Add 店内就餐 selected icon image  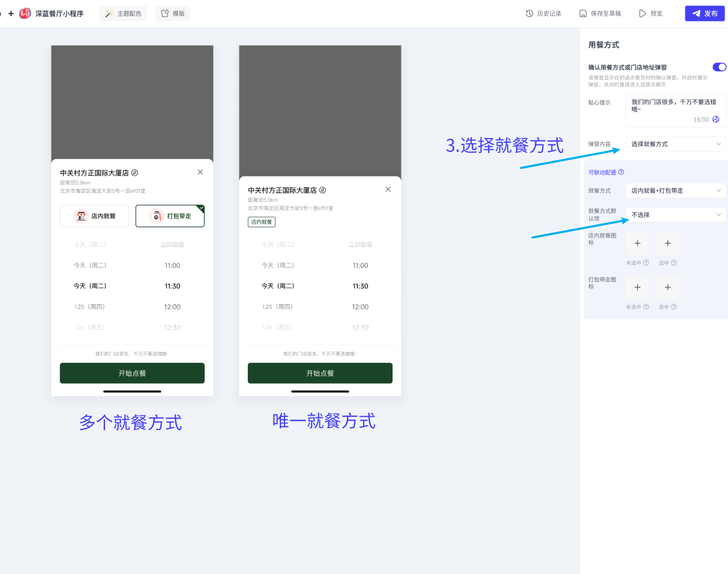667,243
